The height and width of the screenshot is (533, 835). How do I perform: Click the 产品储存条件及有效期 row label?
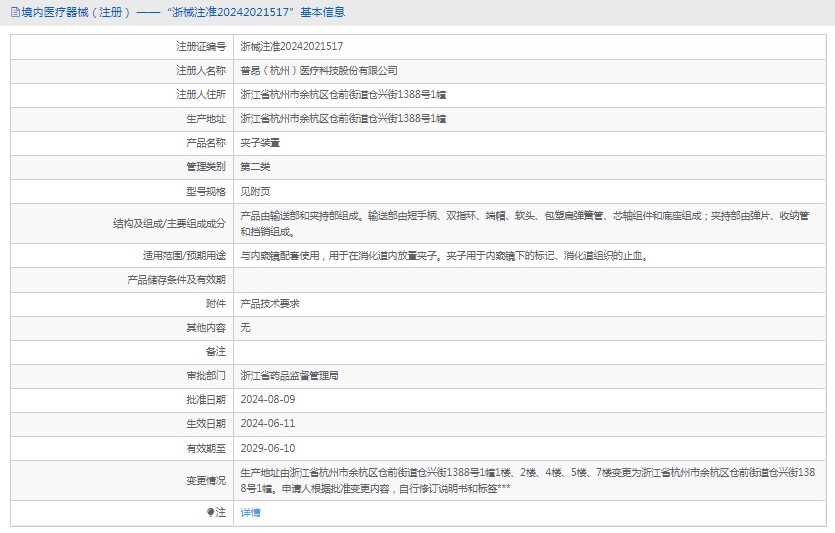(x=176, y=279)
